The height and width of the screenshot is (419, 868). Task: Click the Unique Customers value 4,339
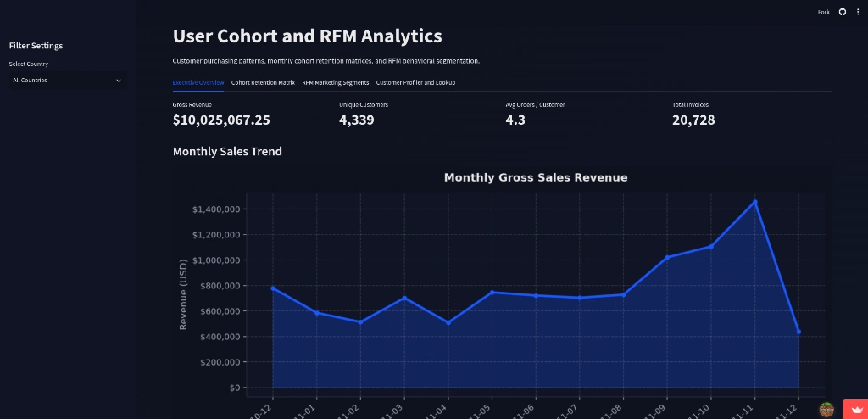[357, 120]
